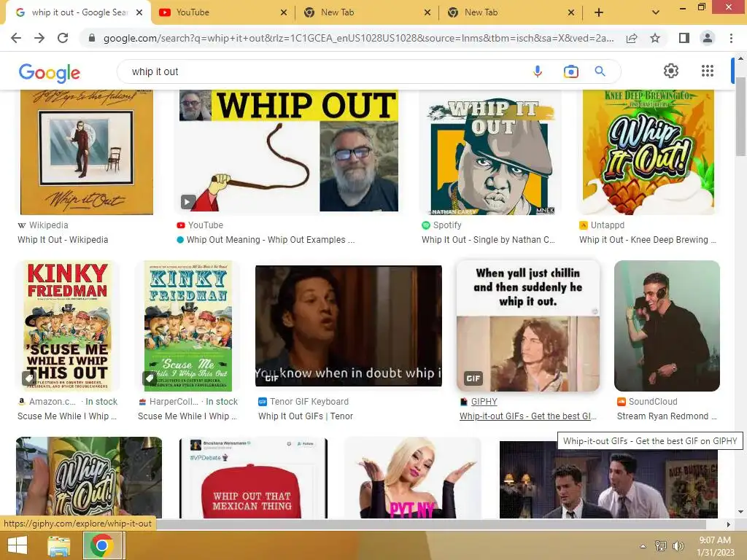Open the Windows Start menu
This screenshot has height=560, width=747.
tap(18, 545)
